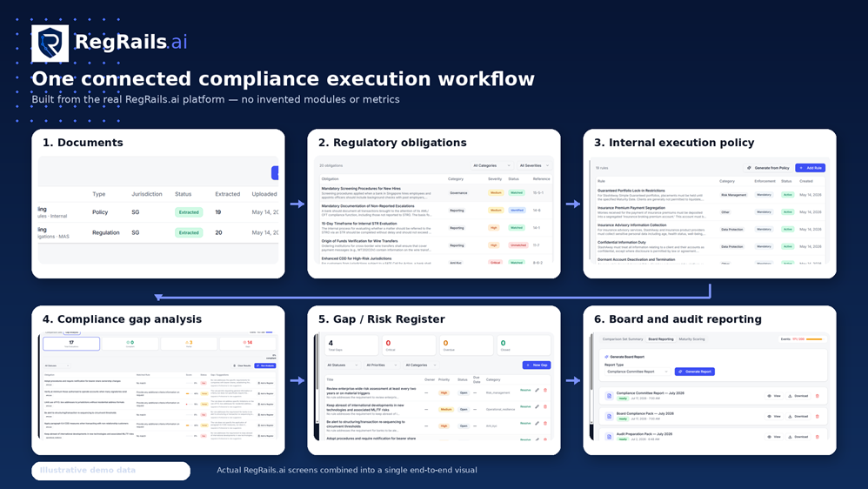Resolve the 'Keep abreast of international developments' gap

click(525, 406)
